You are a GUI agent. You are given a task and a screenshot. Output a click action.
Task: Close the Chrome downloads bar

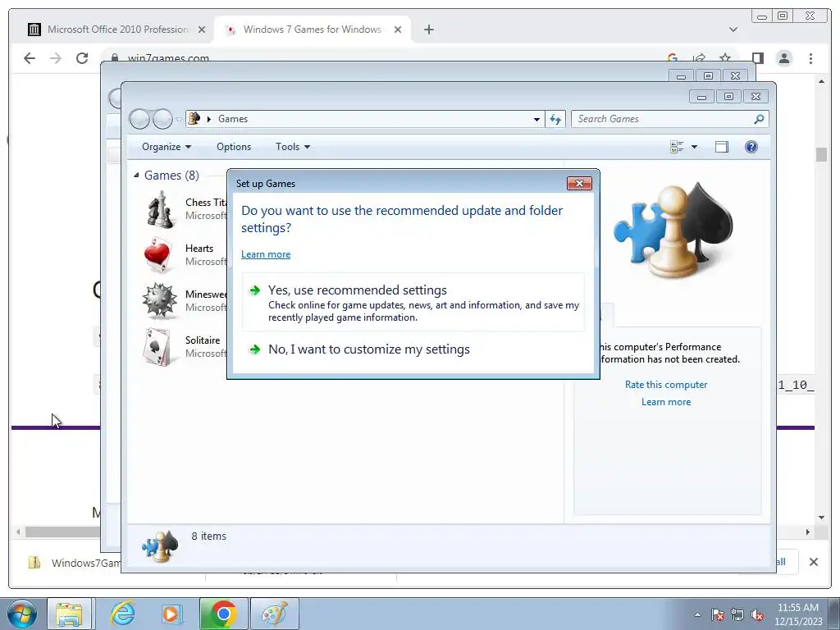coord(813,562)
